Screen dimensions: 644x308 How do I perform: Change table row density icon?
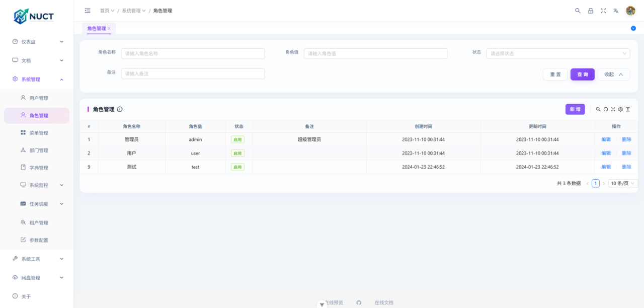pyautogui.click(x=628, y=109)
